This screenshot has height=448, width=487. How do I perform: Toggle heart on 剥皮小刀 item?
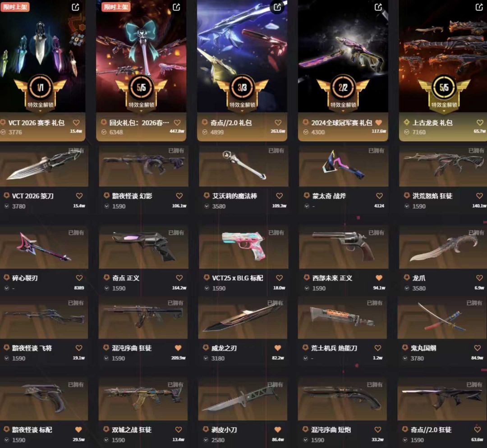(278, 430)
